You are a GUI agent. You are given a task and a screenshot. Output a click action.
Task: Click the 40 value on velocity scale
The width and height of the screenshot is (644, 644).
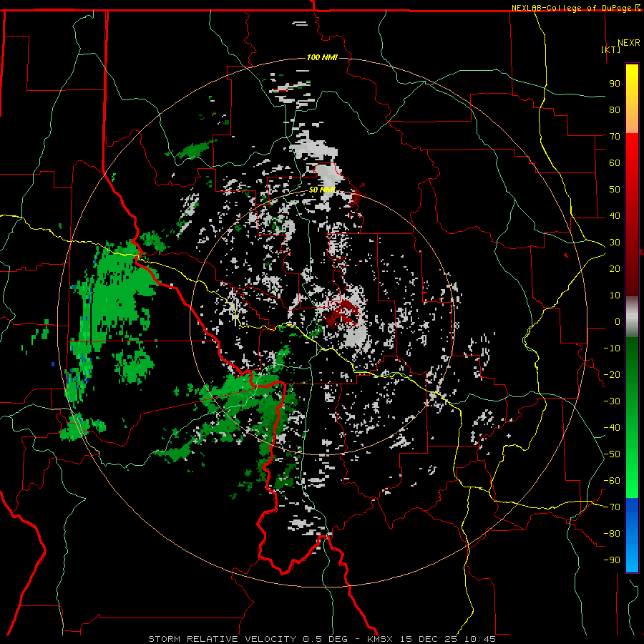click(615, 215)
